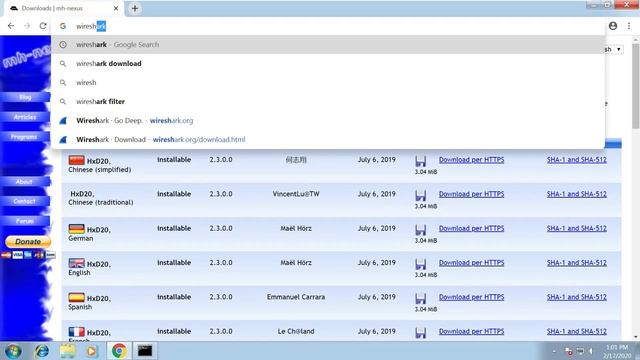Open SHA-1 and SHA-512 for Chinese simplified
Image resolution: width=640 pixels, height=360 pixels.
pos(577,160)
